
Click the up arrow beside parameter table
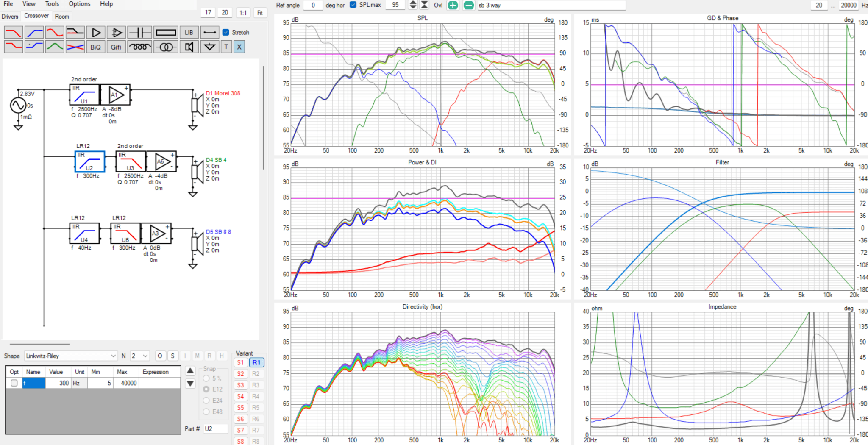coord(190,371)
